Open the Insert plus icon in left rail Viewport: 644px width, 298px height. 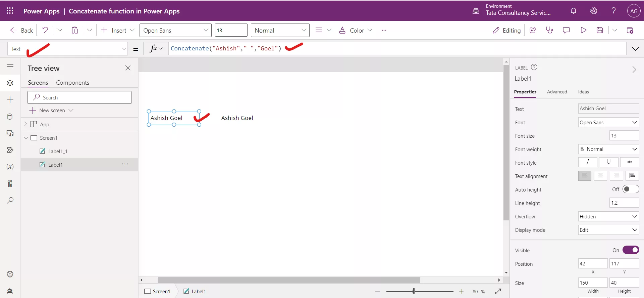click(10, 100)
